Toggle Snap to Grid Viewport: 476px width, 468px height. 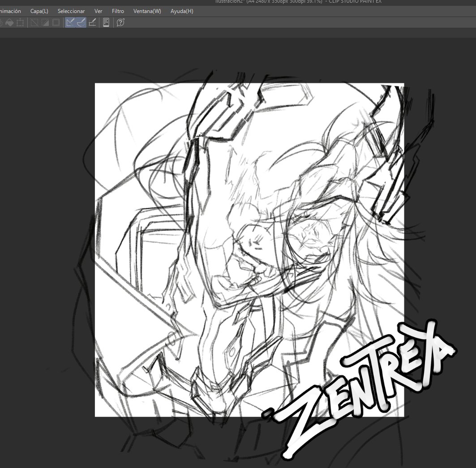click(92, 22)
